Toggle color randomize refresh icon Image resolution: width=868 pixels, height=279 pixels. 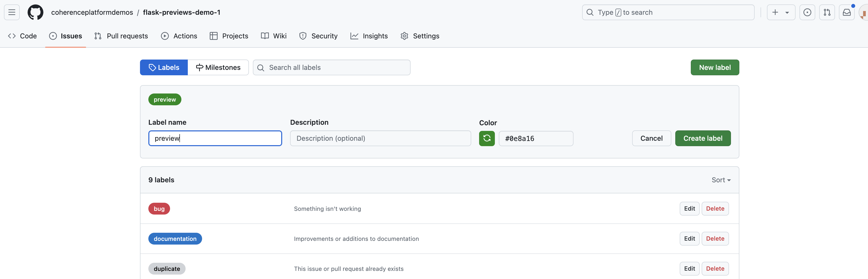pos(486,138)
